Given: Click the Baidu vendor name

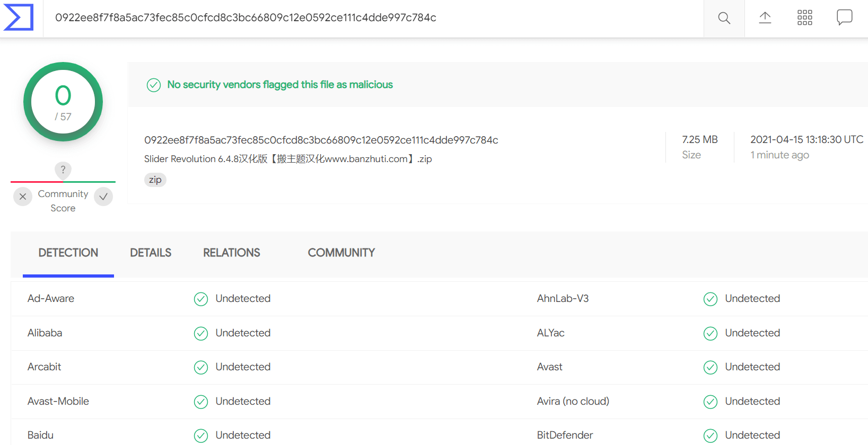Looking at the screenshot, I should [x=40, y=435].
